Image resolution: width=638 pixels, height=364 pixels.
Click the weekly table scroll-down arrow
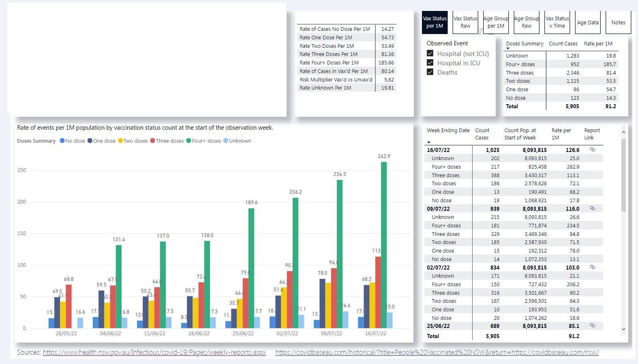pos(623,329)
